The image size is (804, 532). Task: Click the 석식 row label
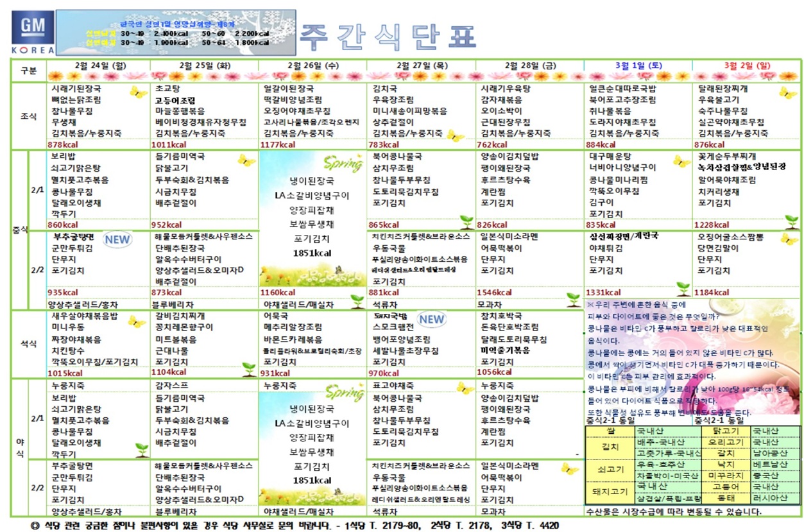coord(29,343)
